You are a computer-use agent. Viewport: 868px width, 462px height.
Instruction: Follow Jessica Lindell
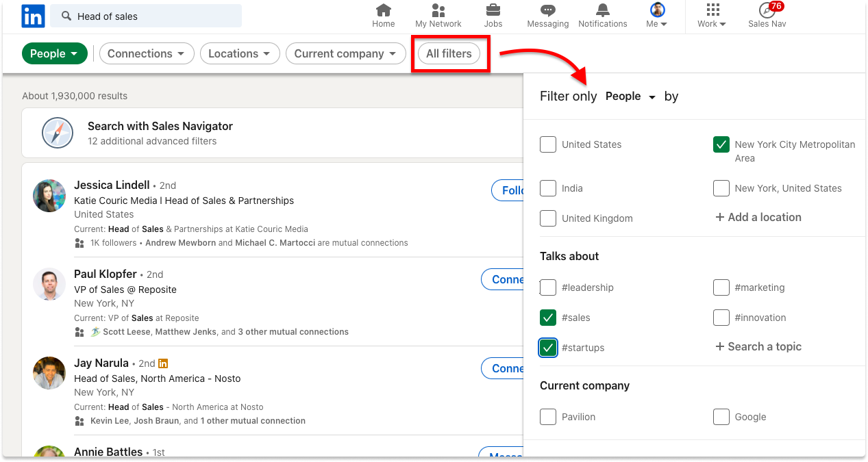[x=508, y=190]
